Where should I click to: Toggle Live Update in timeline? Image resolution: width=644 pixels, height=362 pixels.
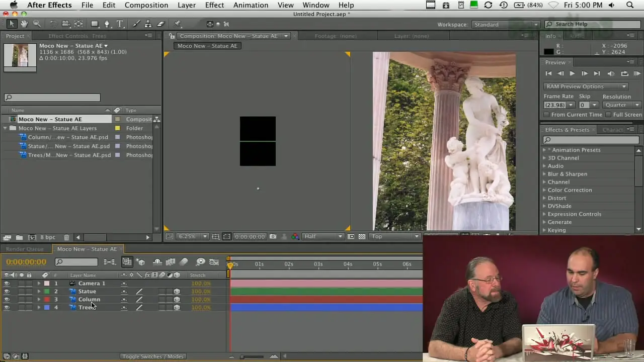pos(127,262)
